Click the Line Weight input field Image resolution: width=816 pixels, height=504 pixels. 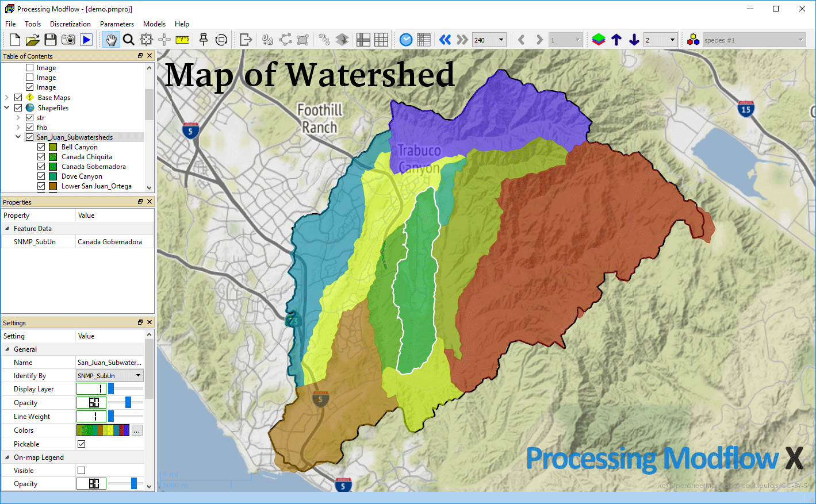[x=91, y=417]
